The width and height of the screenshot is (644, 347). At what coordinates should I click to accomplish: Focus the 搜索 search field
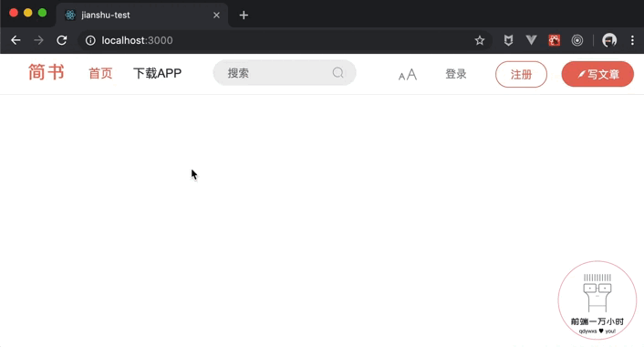285,73
